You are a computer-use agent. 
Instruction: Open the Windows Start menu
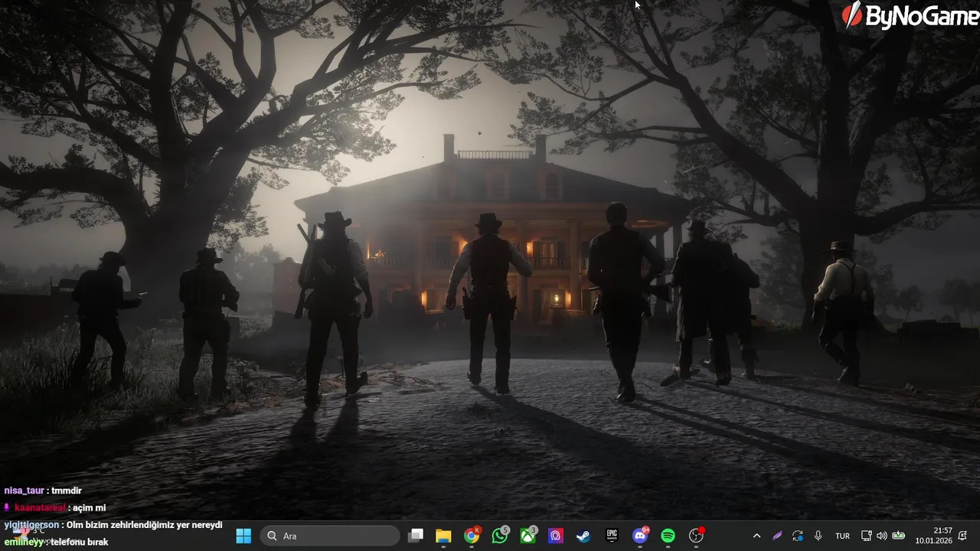click(x=243, y=536)
